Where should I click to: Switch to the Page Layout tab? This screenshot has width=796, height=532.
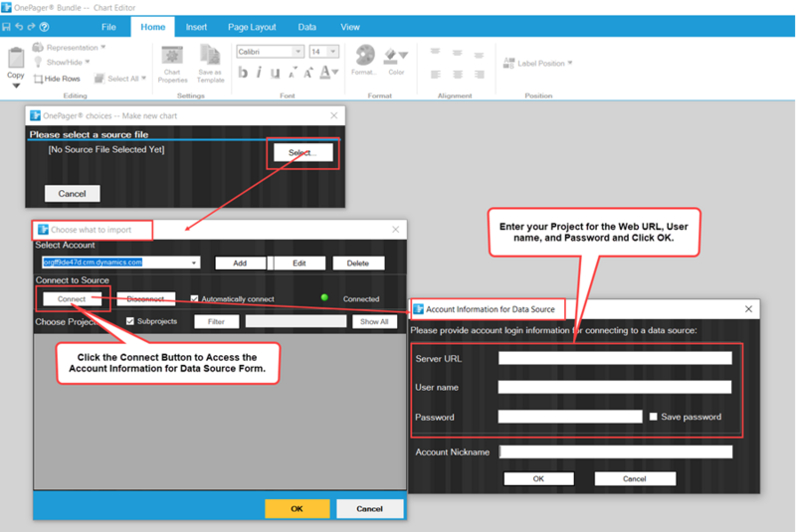(x=252, y=27)
